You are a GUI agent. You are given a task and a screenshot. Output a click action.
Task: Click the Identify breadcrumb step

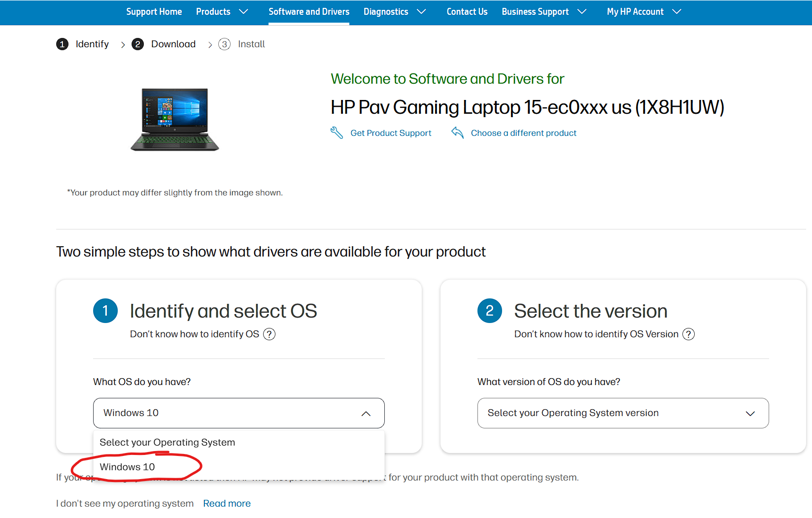(x=92, y=44)
